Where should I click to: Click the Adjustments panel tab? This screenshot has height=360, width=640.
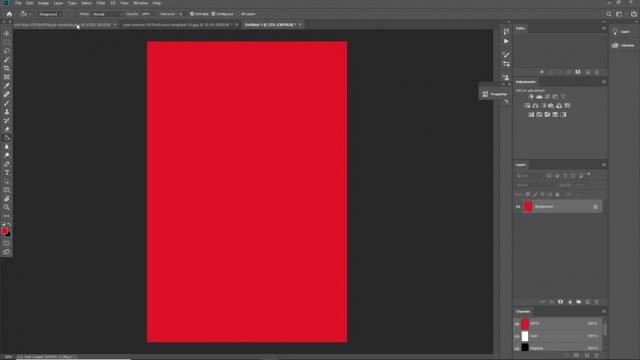pos(526,82)
